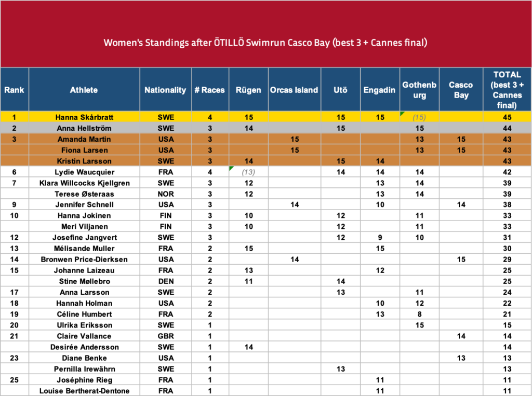This screenshot has width=532, height=396.
Task: Select Ulrika Eriksson's Gothenburg score of 15
Action: click(419, 325)
